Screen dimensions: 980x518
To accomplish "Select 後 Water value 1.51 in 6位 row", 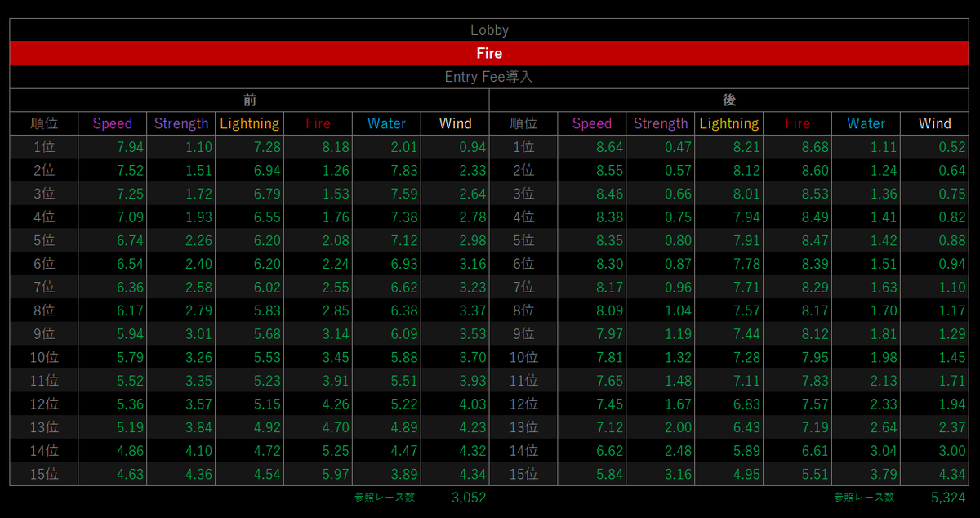I will [883, 264].
